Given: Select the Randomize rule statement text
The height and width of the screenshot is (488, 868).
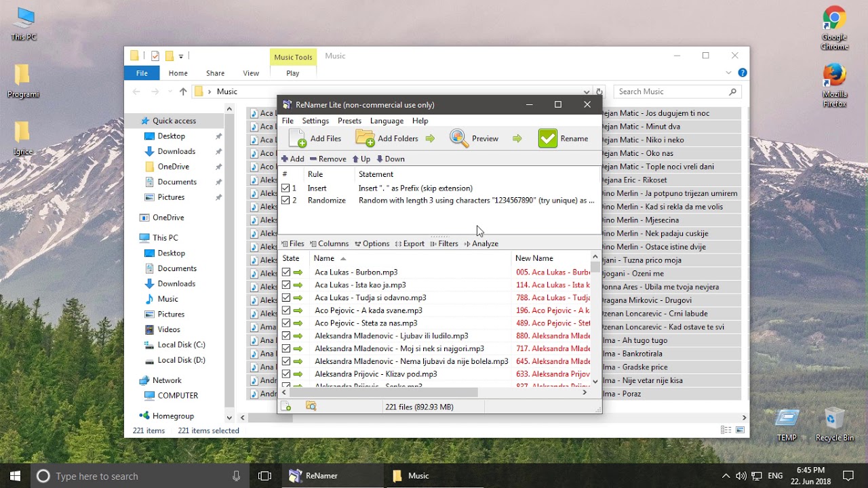Looking at the screenshot, I should pos(476,201).
